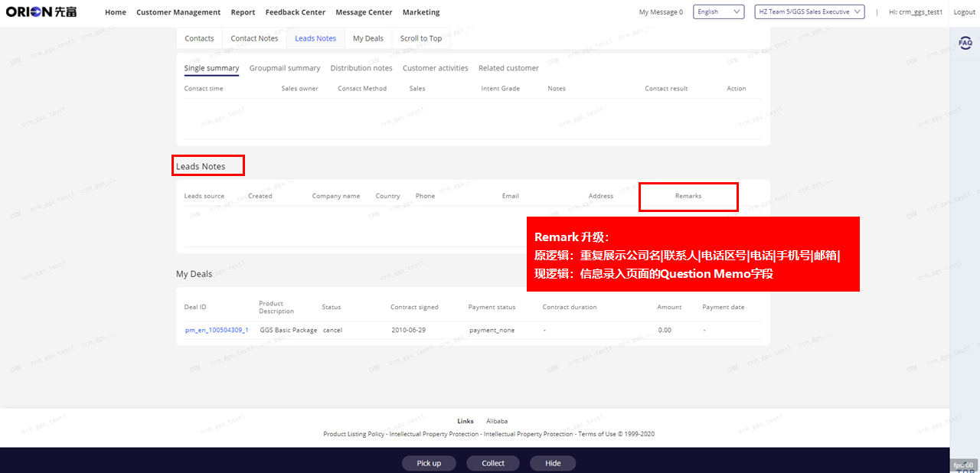980x473 pixels.
Task: Click the Payment date column header
Action: [x=724, y=307]
